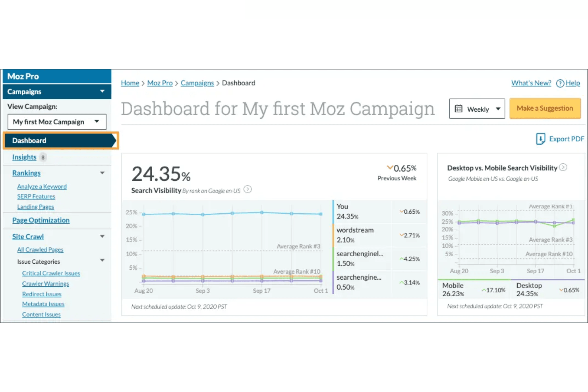Collapse the Campaigns section arrow
This screenshot has width=588, height=392.
pos(102,91)
